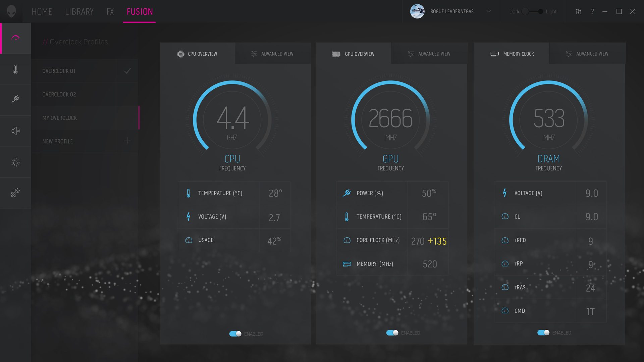Open the thermal (thermometer) sidebar icon

[15, 69]
